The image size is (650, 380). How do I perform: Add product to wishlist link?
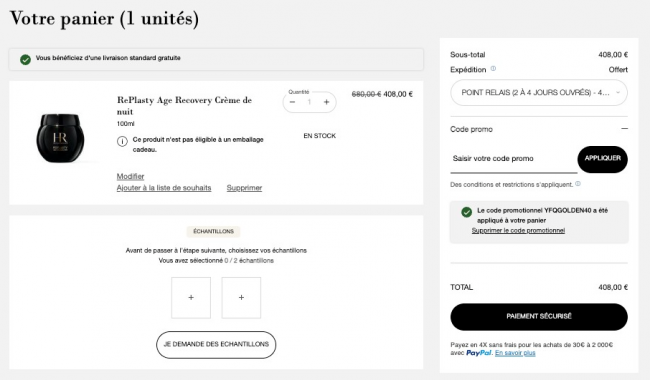coord(164,188)
